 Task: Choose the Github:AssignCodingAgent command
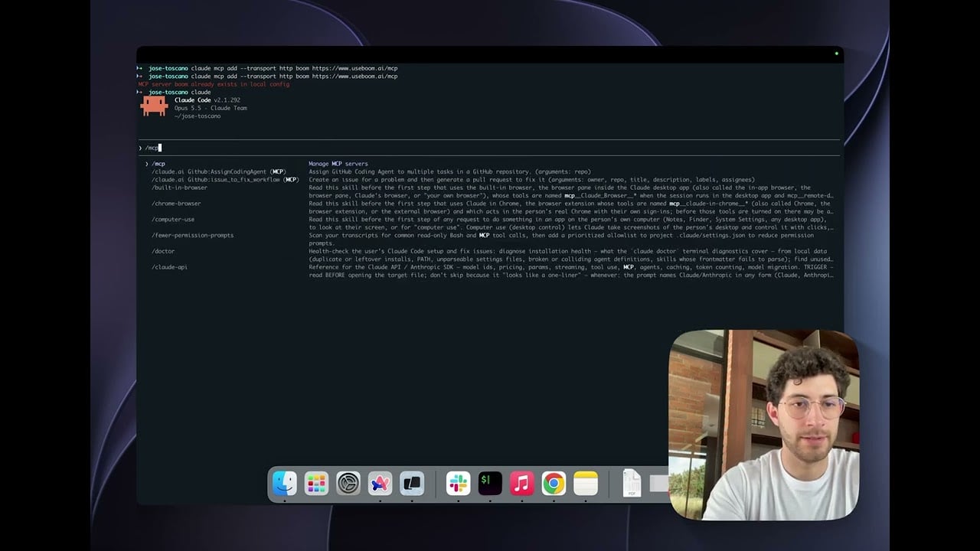click(x=219, y=171)
